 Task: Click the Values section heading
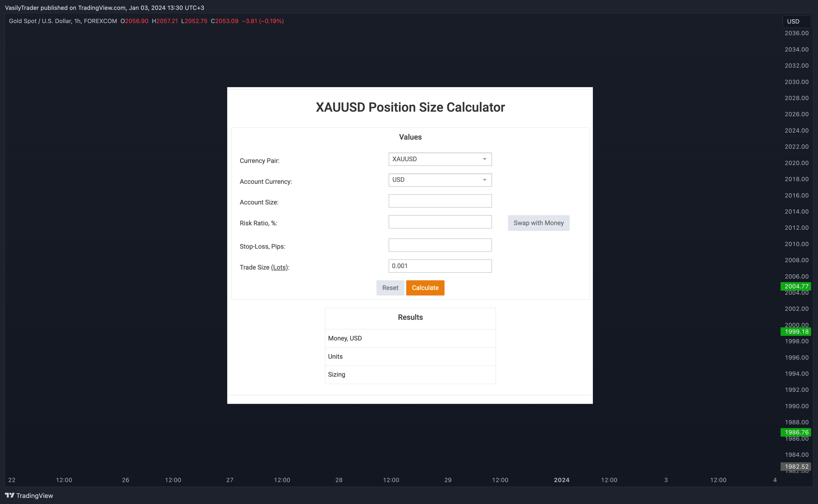410,137
